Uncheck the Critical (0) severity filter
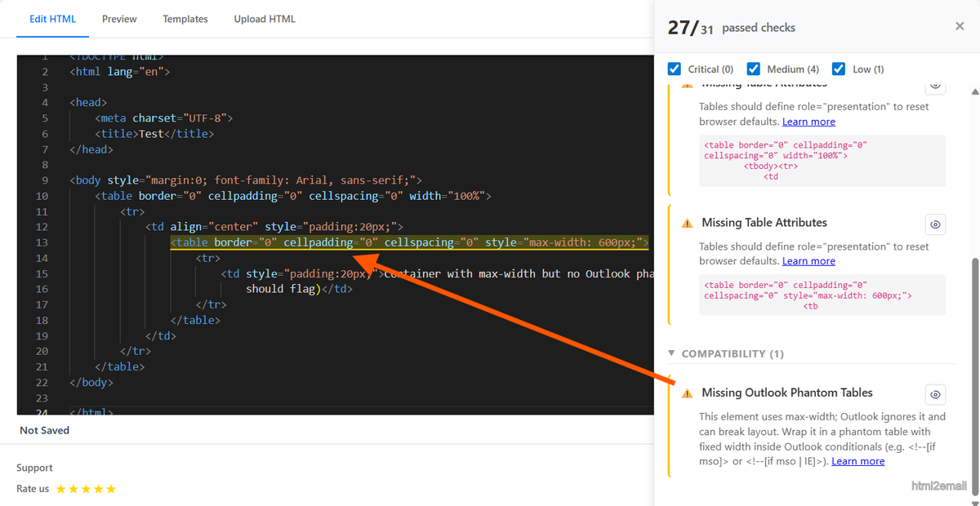Viewport: 980px width, 506px height. (x=674, y=69)
